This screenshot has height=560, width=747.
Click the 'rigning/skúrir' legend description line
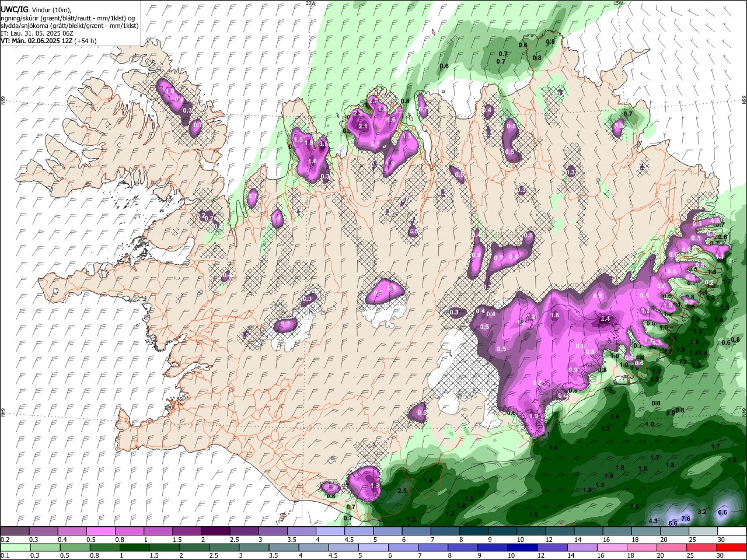pos(67,18)
